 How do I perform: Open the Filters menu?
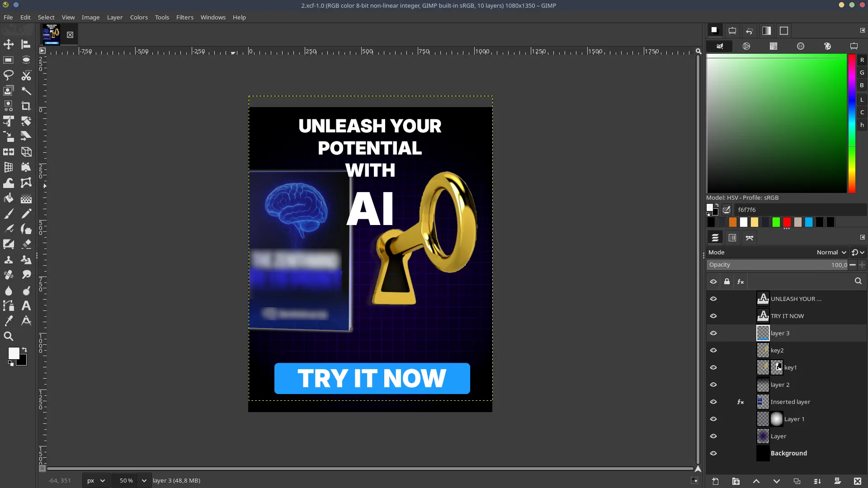[184, 17]
